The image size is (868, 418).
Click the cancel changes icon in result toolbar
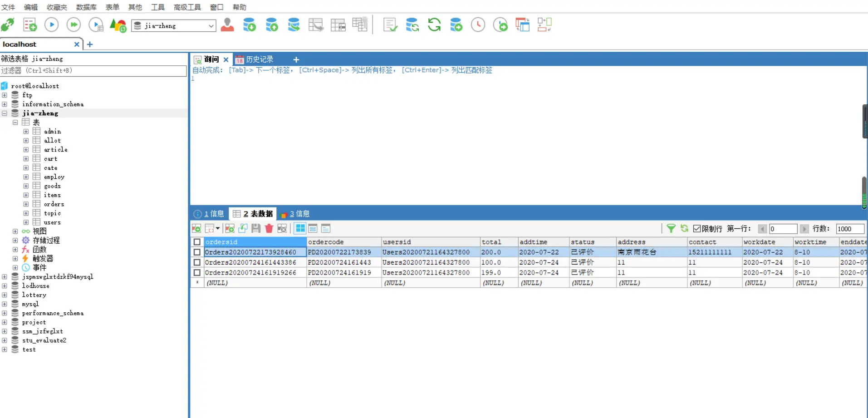(x=282, y=228)
